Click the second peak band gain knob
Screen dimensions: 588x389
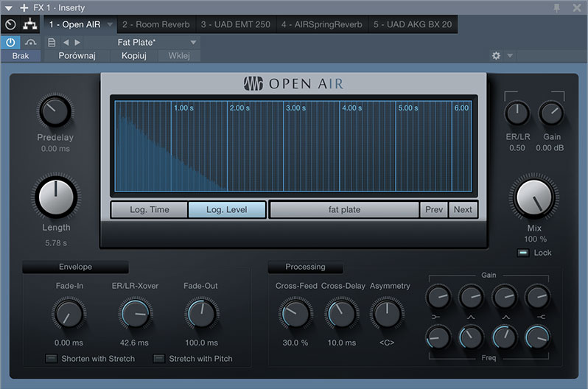tap(505, 297)
